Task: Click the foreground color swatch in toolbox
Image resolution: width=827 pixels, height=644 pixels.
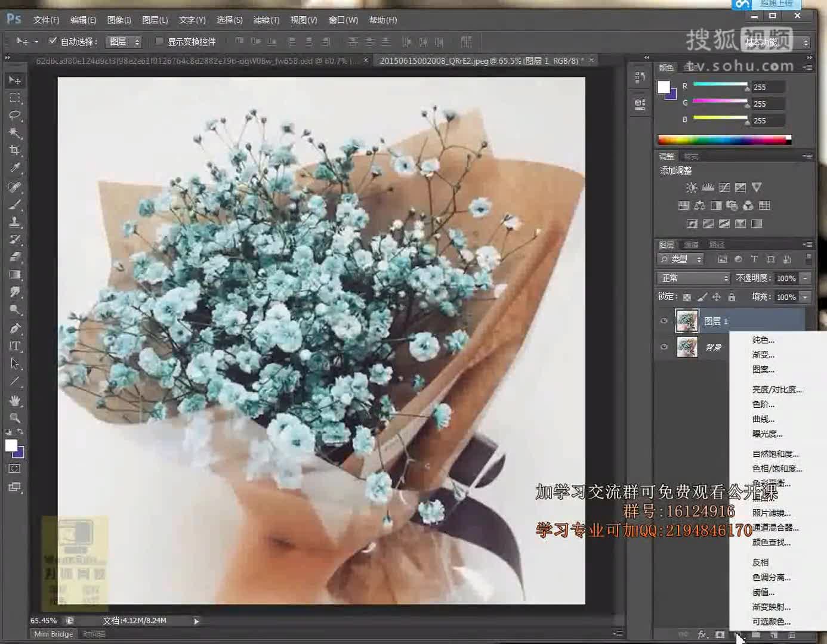Action: point(11,445)
